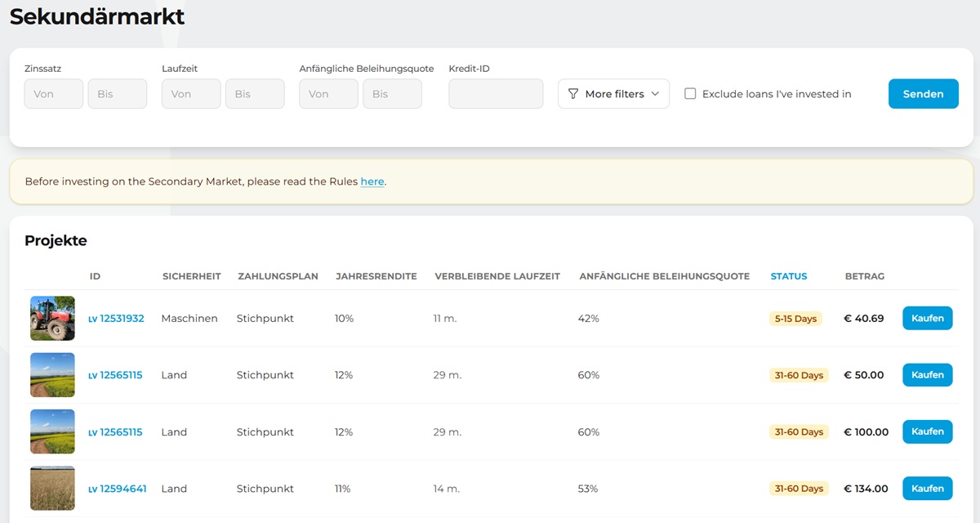Click the 10% Jahresrendite value

(x=344, y=319)
